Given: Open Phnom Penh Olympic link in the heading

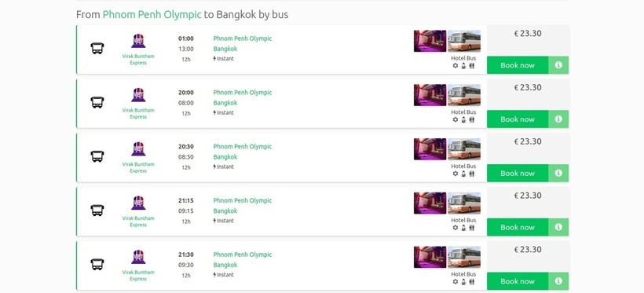Looking at the screenshot, I should tap(152, 15).
